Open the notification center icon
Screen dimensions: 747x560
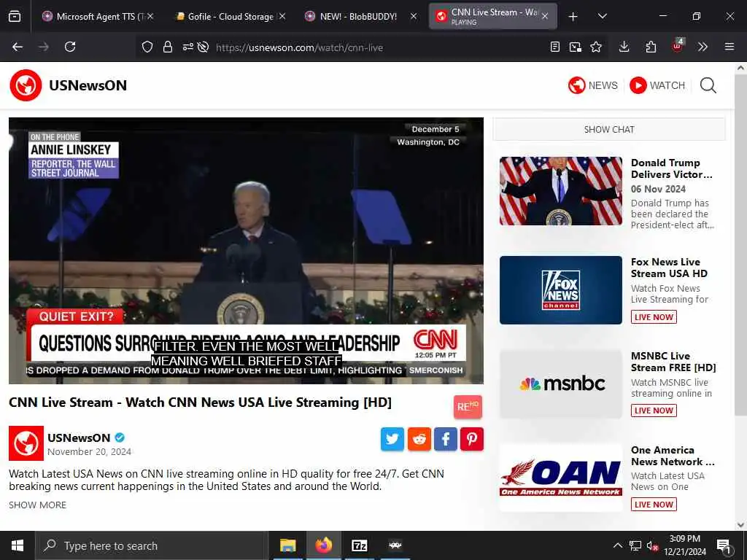pyautogui.click(x=724, y=546)
